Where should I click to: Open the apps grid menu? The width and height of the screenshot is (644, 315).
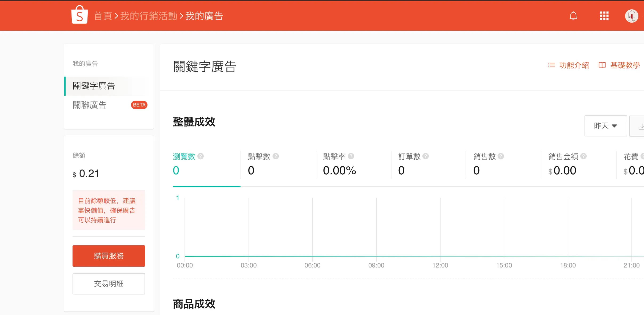pos(604,16)
